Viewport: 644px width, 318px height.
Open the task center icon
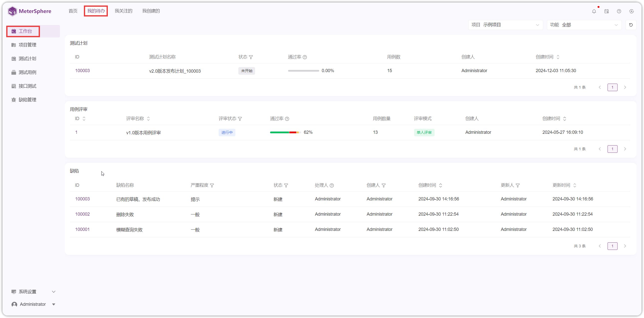click(607, 11)
